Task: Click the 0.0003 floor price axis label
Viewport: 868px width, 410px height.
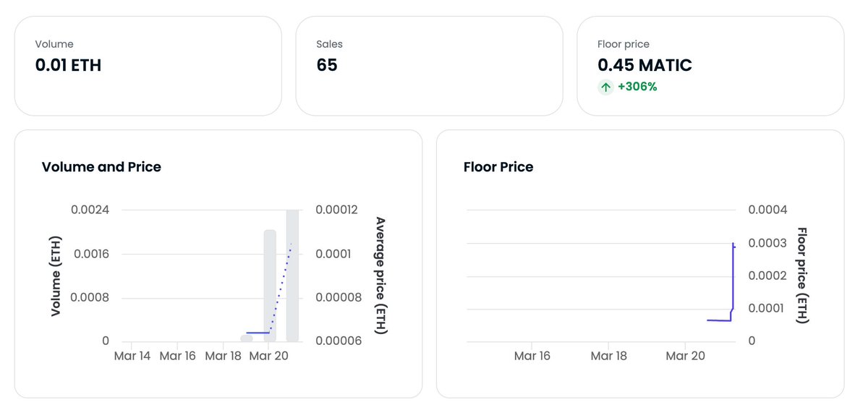Action: point(767,243)
